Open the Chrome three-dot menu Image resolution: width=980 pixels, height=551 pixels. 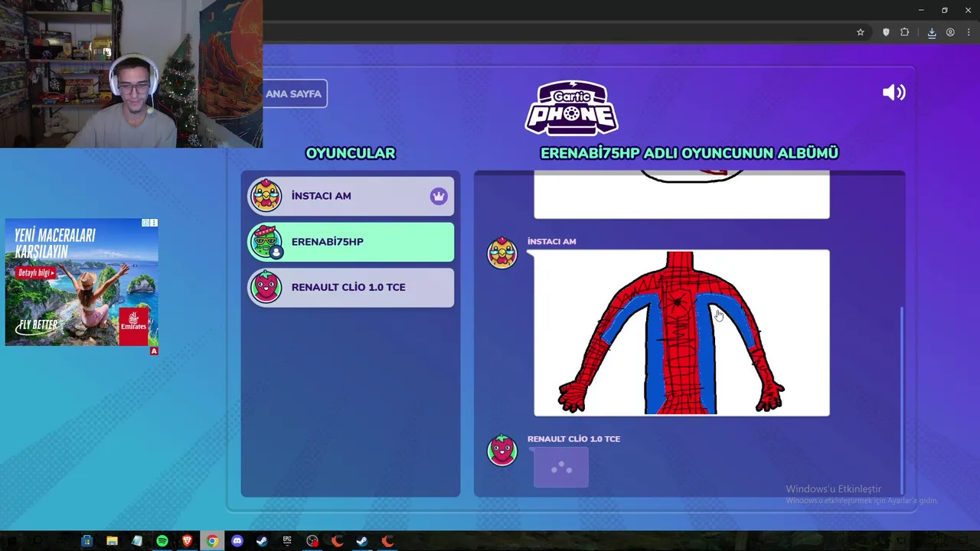click(969, 32)
